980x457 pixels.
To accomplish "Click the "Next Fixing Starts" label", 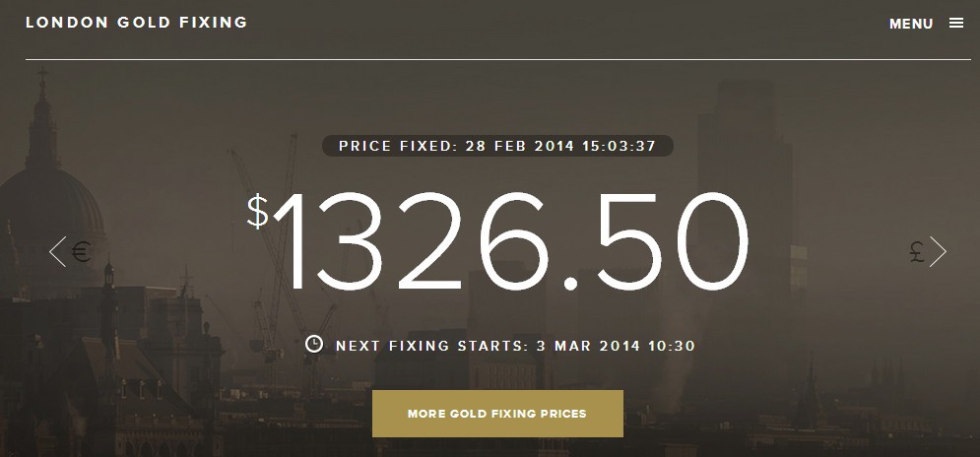I will pyautogui.click(x=431, y=346).
